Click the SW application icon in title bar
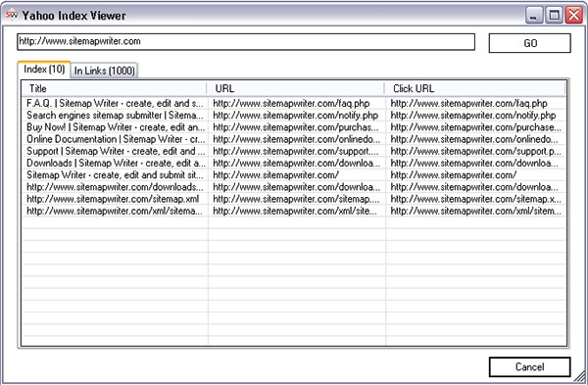This screenshot has width=588, height=385. (x=12, y=15)
